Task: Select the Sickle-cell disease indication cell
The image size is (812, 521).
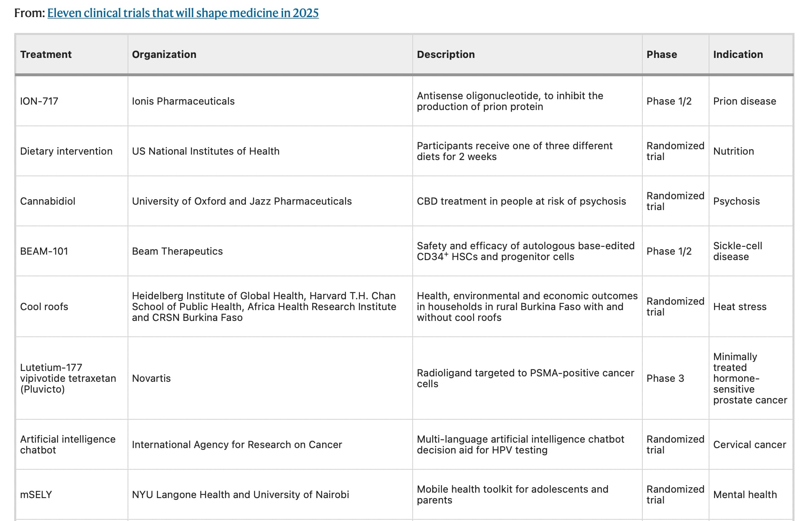Action: point(751,251)
